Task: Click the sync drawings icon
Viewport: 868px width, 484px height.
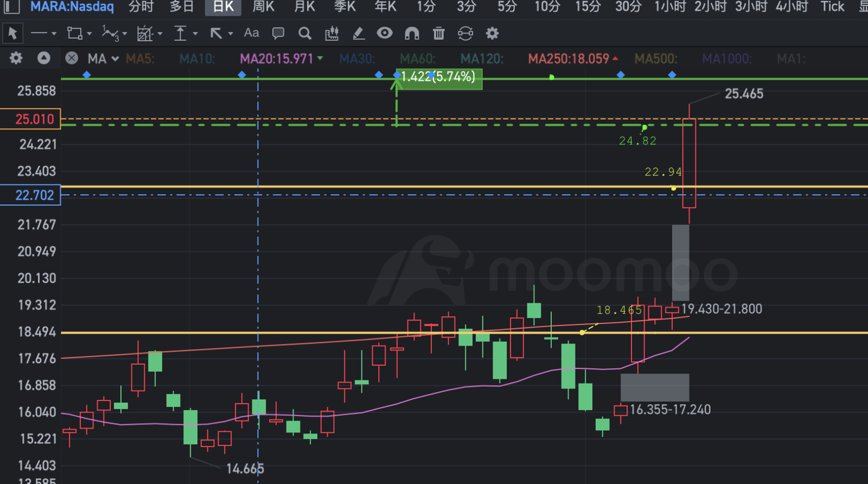Action: tap(465, 34)
